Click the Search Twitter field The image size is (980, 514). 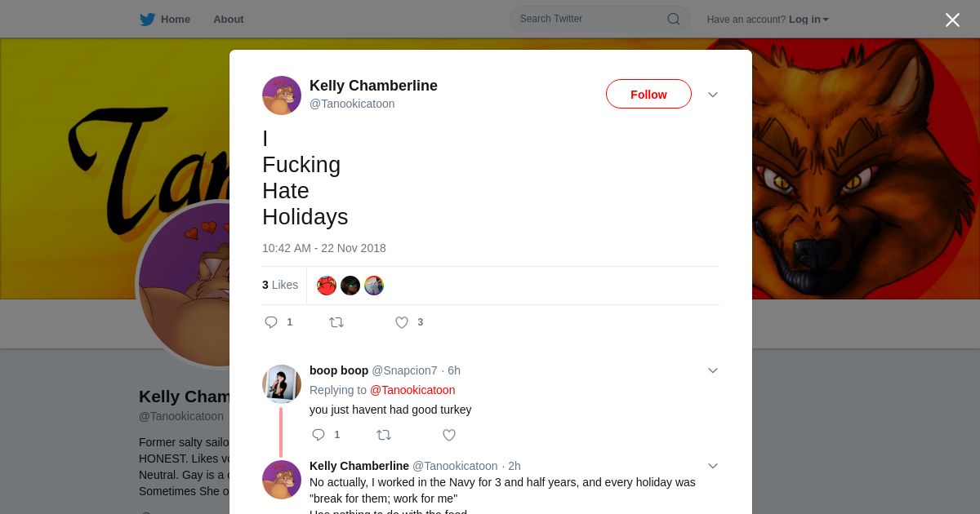click(x=590, y=19)
